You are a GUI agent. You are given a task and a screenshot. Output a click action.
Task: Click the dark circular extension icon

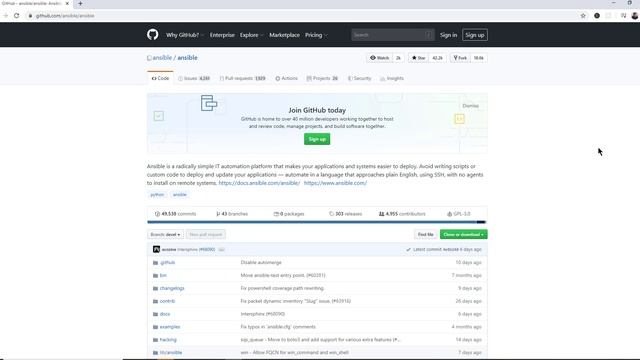coord(597,16)
